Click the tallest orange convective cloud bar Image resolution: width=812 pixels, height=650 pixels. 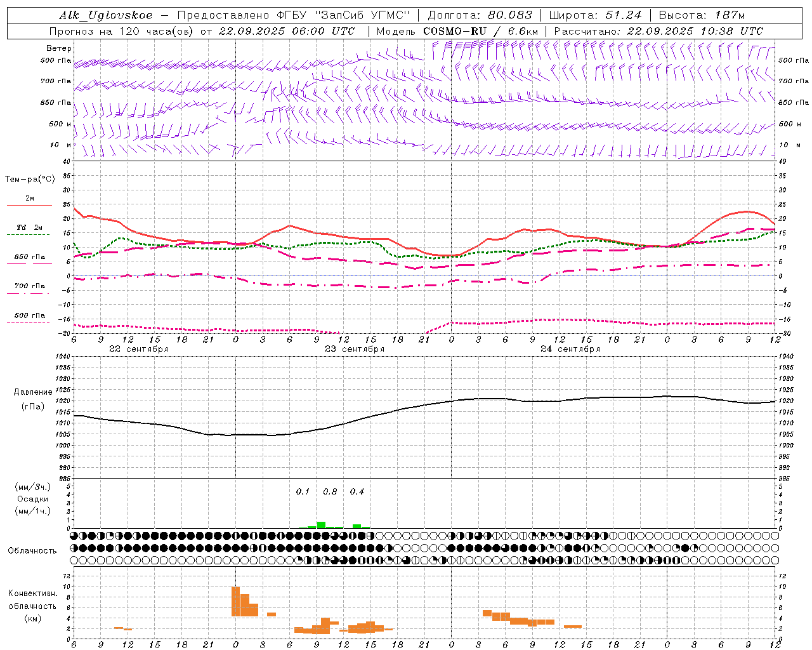coord(235,601)
